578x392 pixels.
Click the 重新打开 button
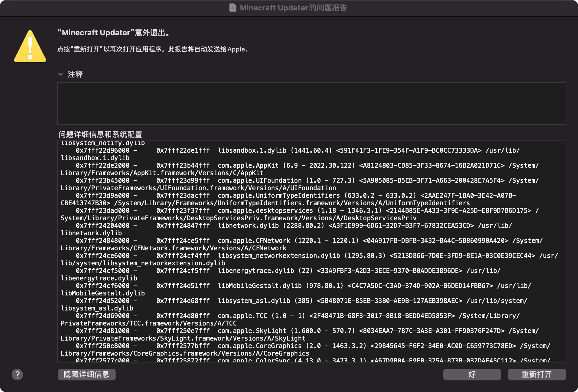click(x=536, y=374)
